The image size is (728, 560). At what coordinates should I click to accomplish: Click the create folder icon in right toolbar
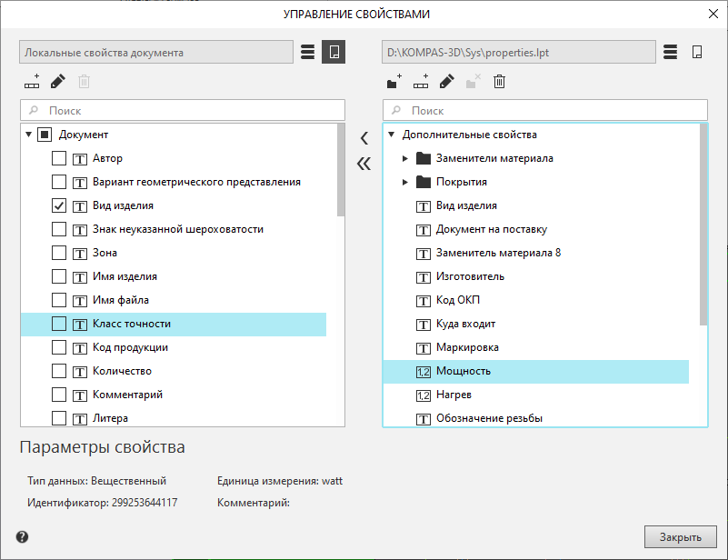[x=394, y=82]
